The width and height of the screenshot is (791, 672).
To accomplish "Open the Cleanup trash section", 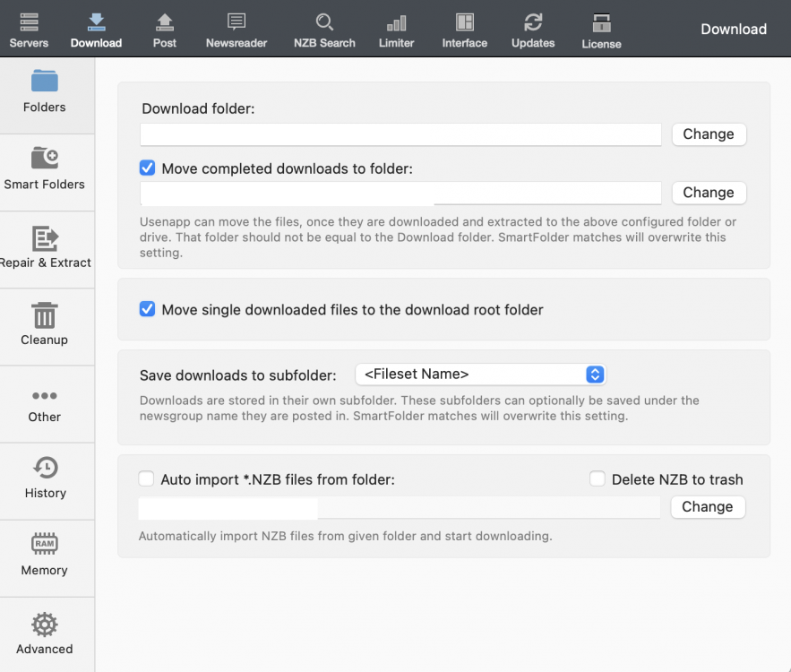I will point(45,323).
